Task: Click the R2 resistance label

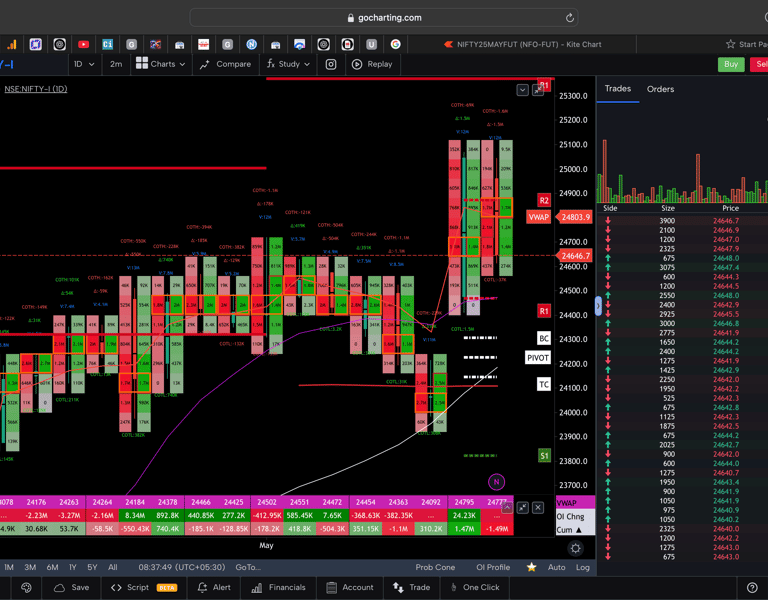Action: click(x=544, y=200)
